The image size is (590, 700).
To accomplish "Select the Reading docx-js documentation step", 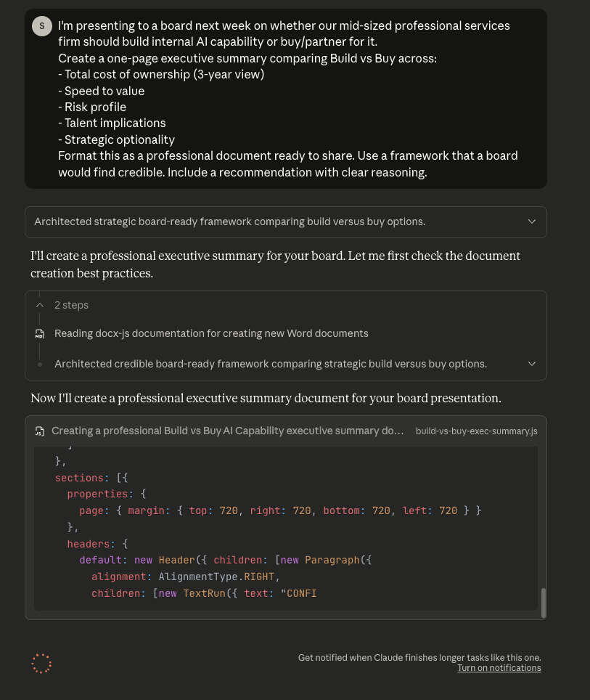I will point(211,334).
